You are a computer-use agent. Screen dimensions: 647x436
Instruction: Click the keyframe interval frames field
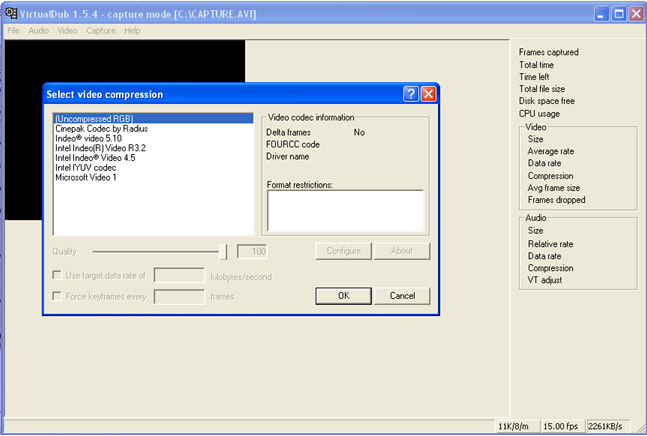pos(179,296)
